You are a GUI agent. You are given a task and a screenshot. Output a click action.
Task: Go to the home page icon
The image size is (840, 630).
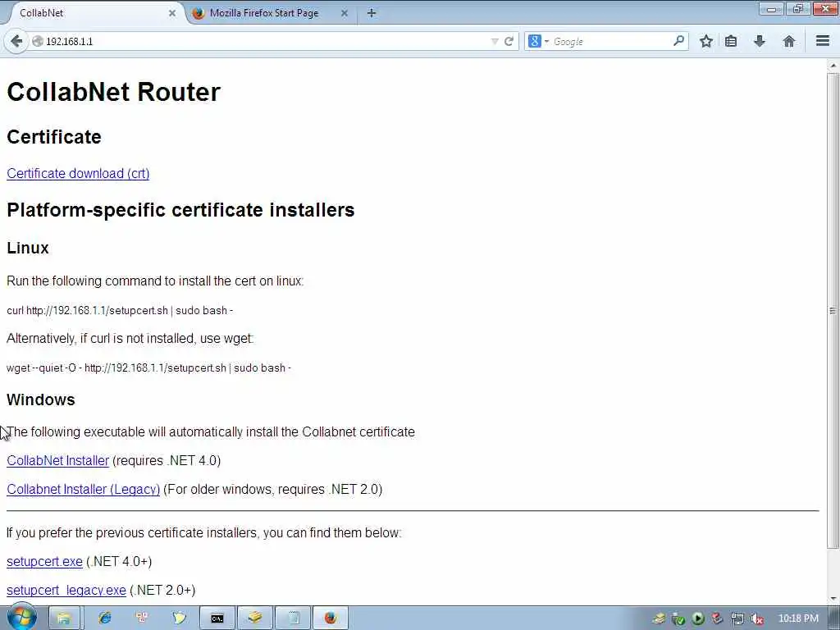click(788, 41)
